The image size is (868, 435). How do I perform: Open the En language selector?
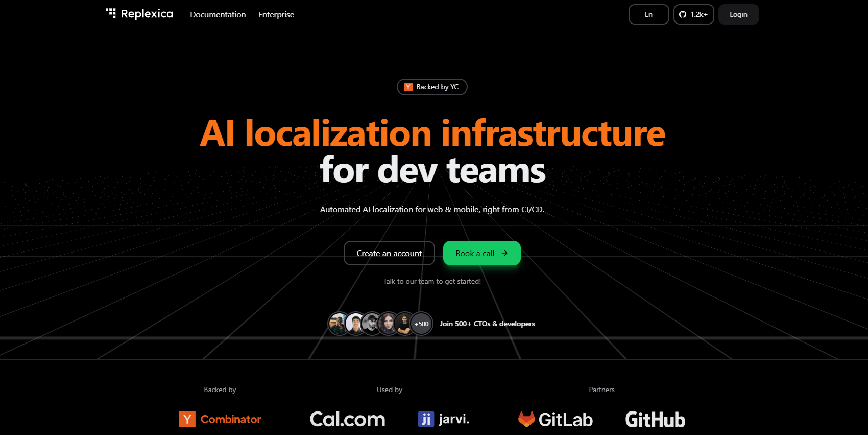click(x=648, y=14)
